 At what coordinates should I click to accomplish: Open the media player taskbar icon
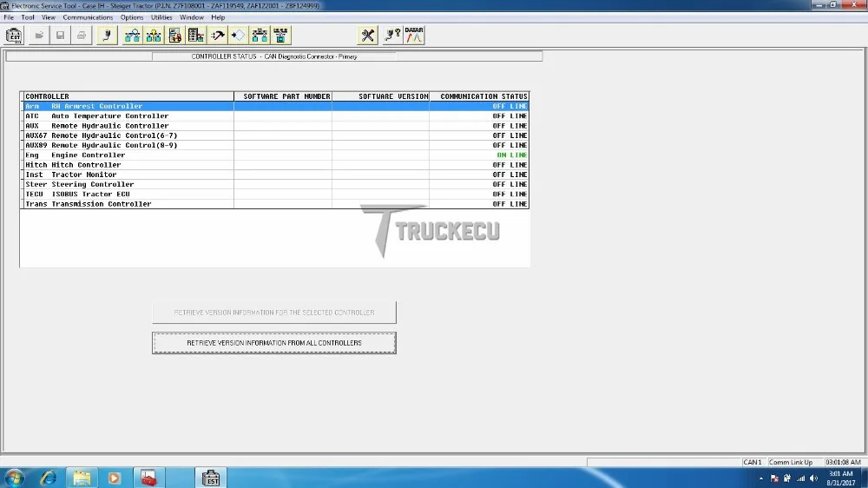(114, 478)
